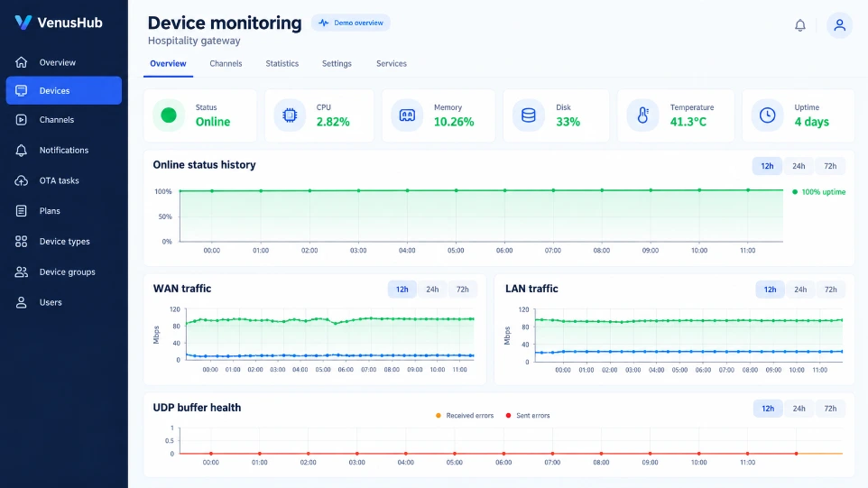Click the pulse icon in Demo overview badge
Viewport: 868px width, 488px height.
[324, 23]
